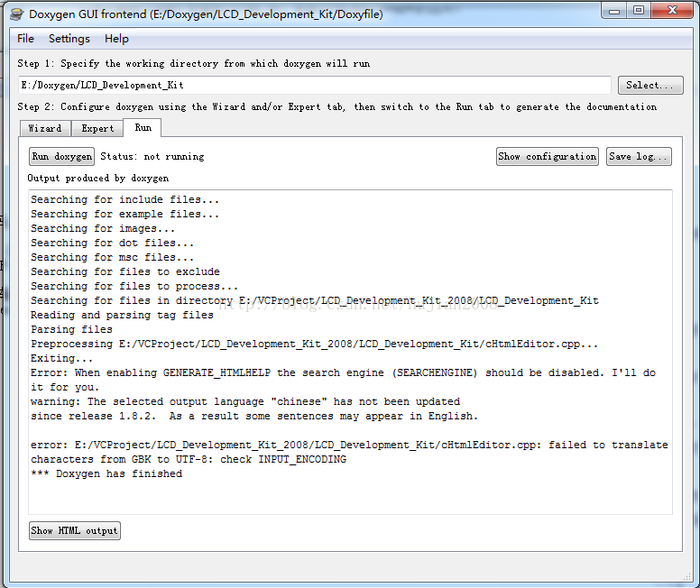Open the File menu
Image resolution: width=700 pixels, height=588 pixels.
pyautogui.click(x=25, y=39)
